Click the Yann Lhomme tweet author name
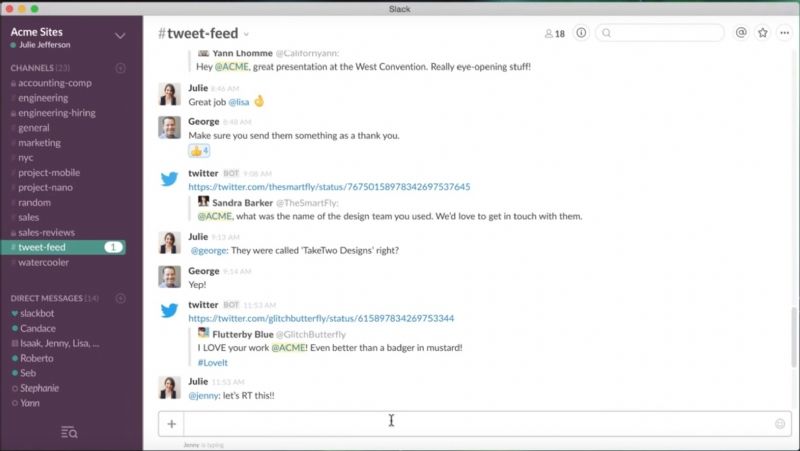This screenshot has width=800, height=451. pyautogui.click(x=242, y=53)
